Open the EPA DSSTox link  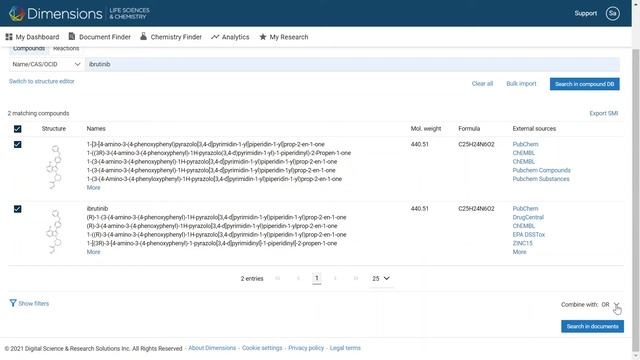(529, 235)
